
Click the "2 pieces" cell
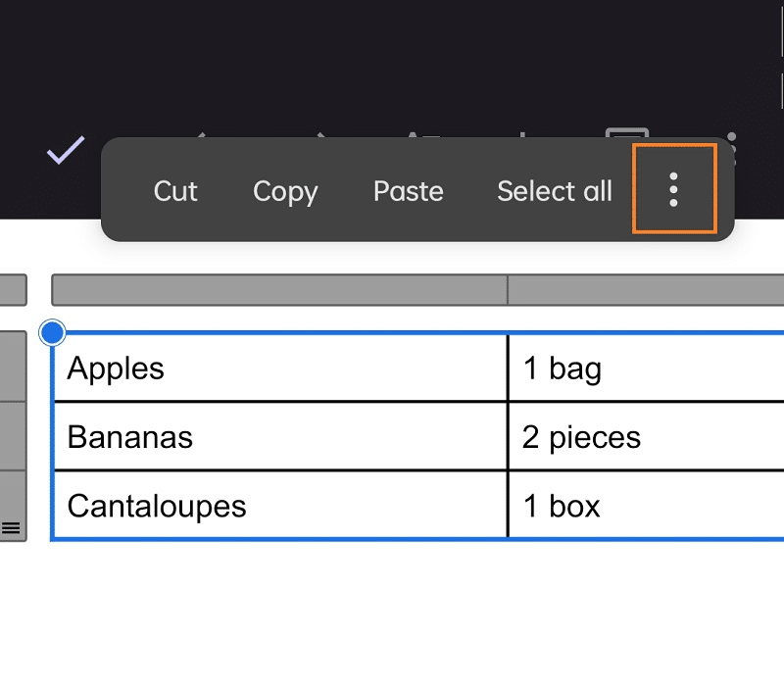click(x=647, y=436)
